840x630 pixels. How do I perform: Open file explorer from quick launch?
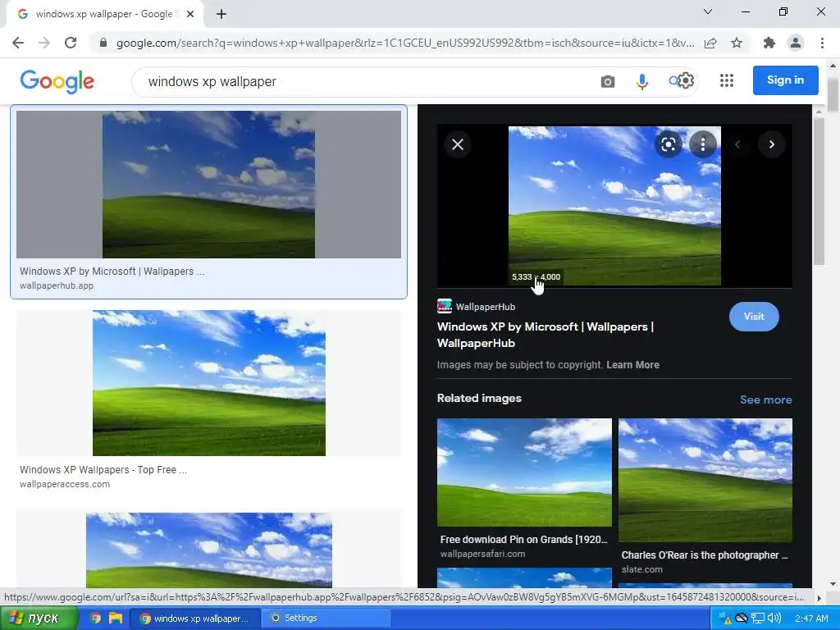coord(115,618)
